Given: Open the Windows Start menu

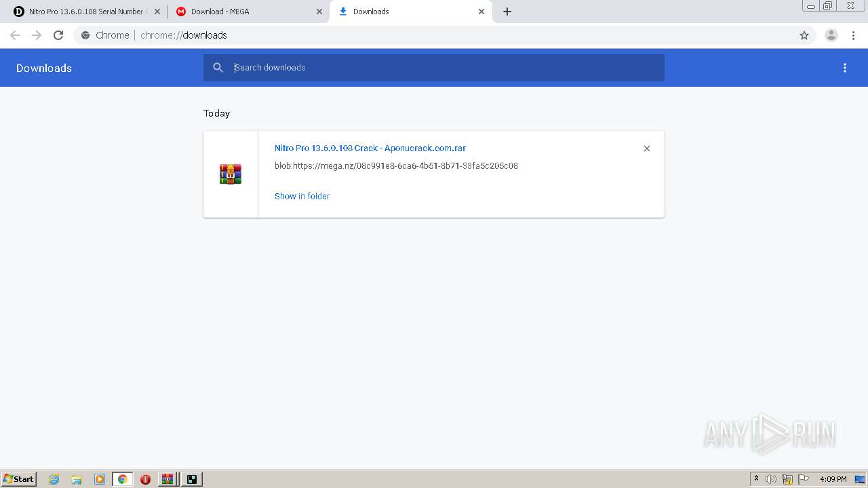Looking at the screenshot, I should [x=18, y=479].
